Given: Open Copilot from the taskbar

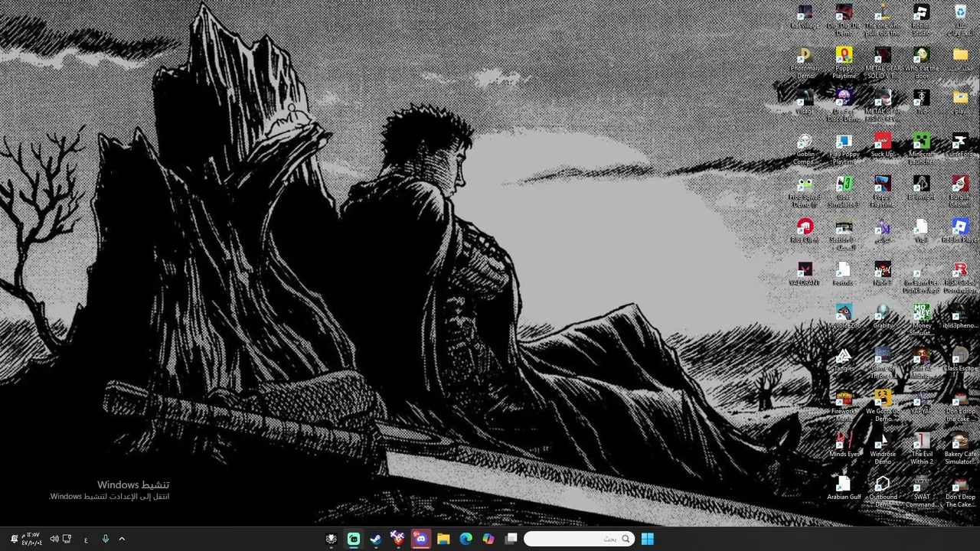Looking at the screenshot, I should pyautogui.click(x=488, y=539).
